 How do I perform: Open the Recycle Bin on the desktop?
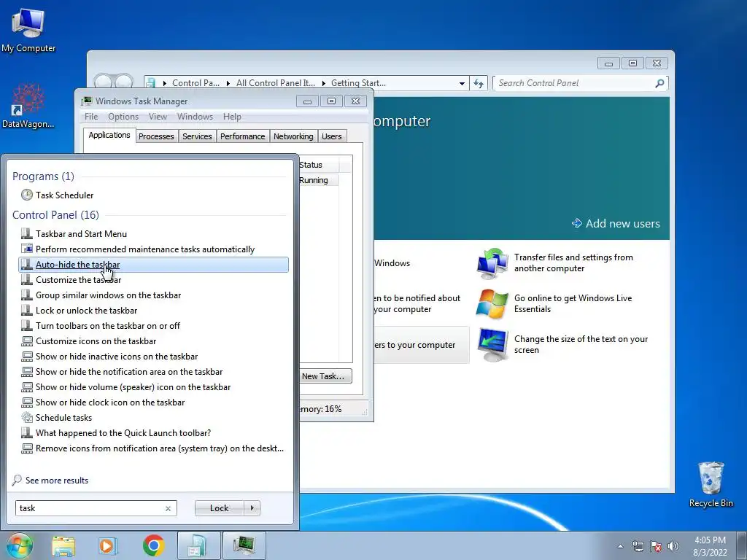(711, 485)
